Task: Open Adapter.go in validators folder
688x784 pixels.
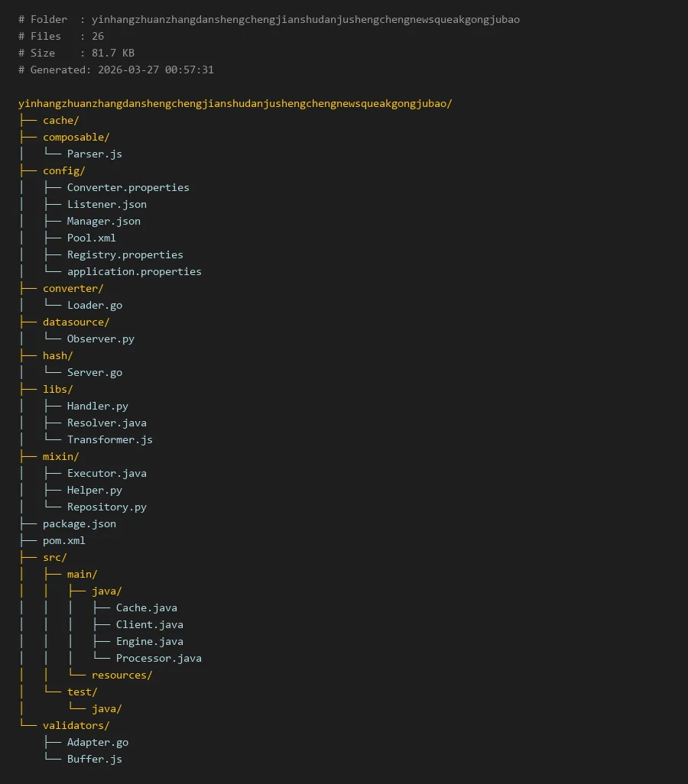Action: click(x=97, y=742)
